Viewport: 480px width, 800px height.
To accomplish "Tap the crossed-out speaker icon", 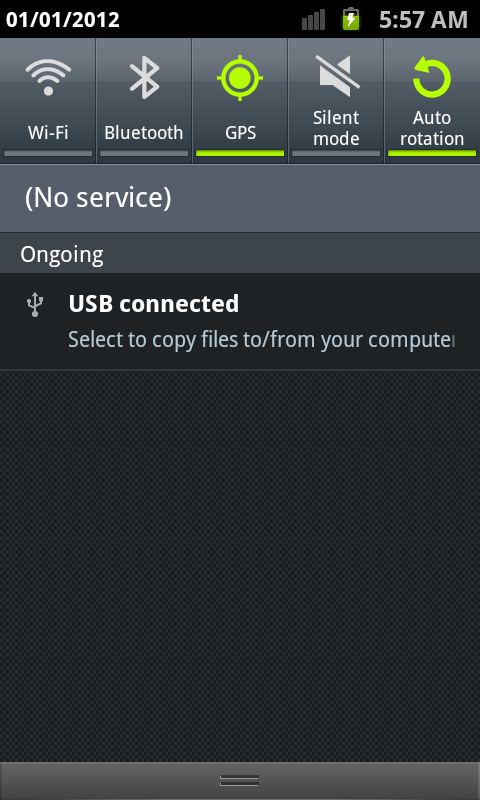I will 337,77.
